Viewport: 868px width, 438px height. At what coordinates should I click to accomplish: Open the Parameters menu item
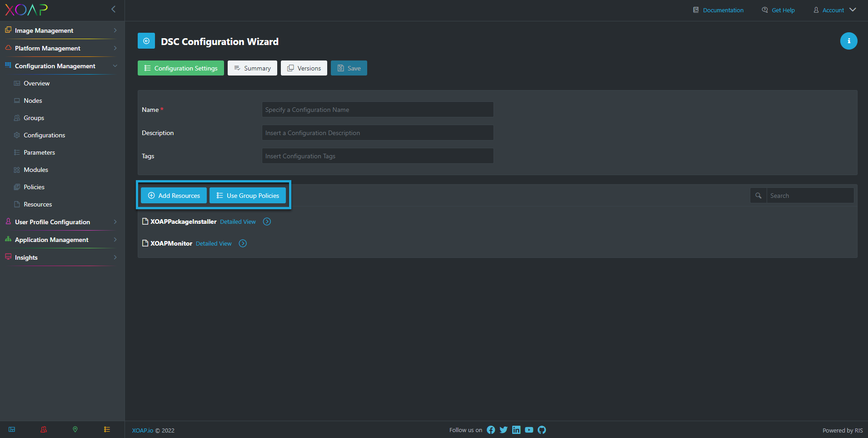click(x=39, y=152)
